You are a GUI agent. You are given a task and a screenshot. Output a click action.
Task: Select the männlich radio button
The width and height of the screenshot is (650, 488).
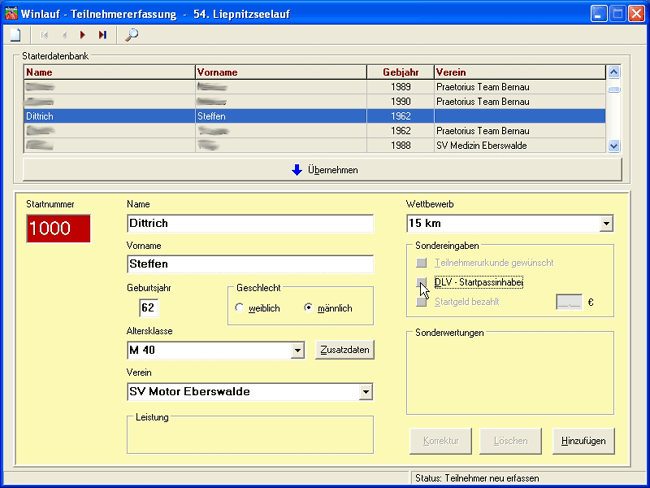[309, 308]
